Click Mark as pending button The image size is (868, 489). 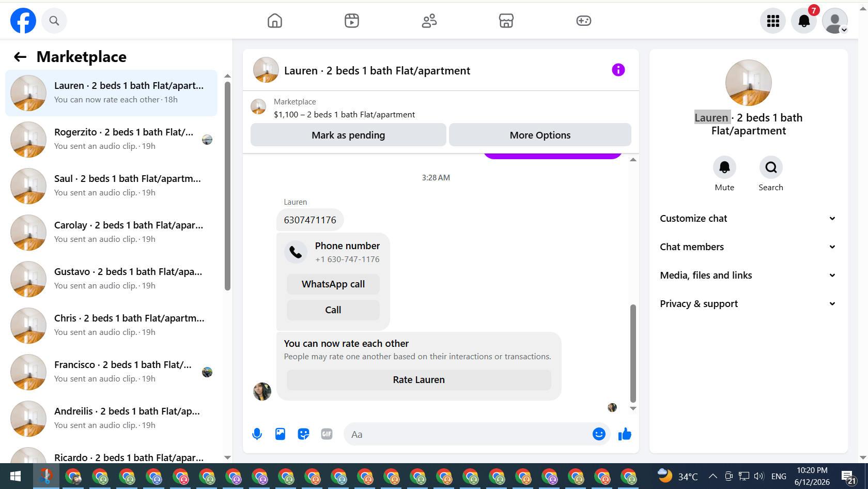348,135
